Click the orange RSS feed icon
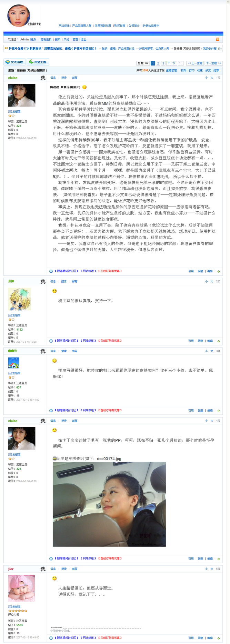 click(218, 39)
